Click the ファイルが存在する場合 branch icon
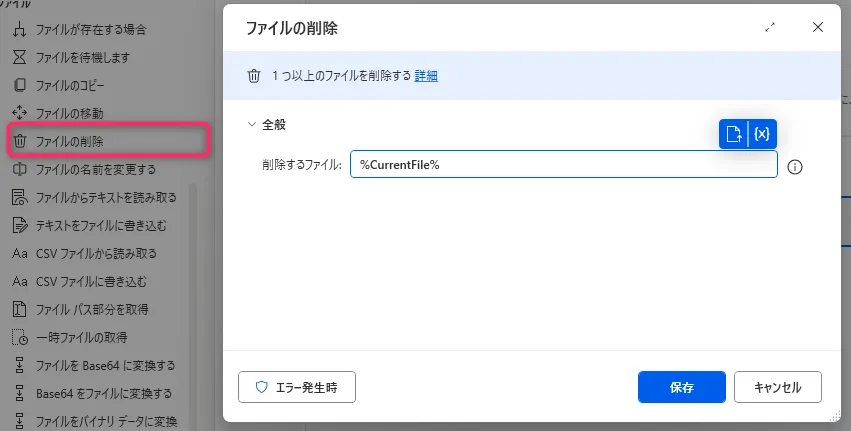The height and width of the screenshot is (431, 851). point(18,29)
